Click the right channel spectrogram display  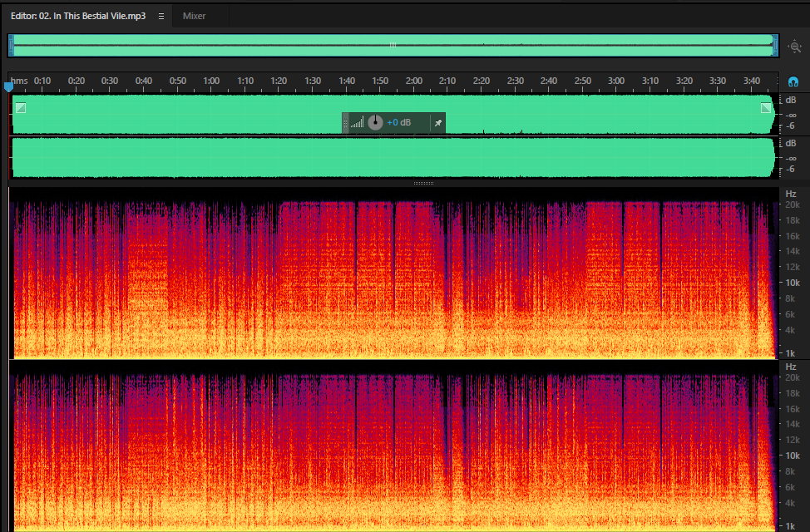click(393, 446)
